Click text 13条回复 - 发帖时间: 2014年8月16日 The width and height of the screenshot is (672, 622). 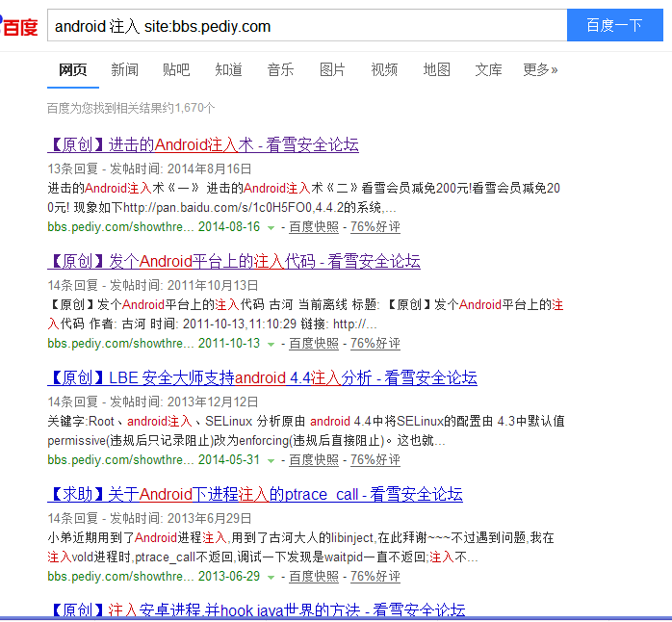149,168
